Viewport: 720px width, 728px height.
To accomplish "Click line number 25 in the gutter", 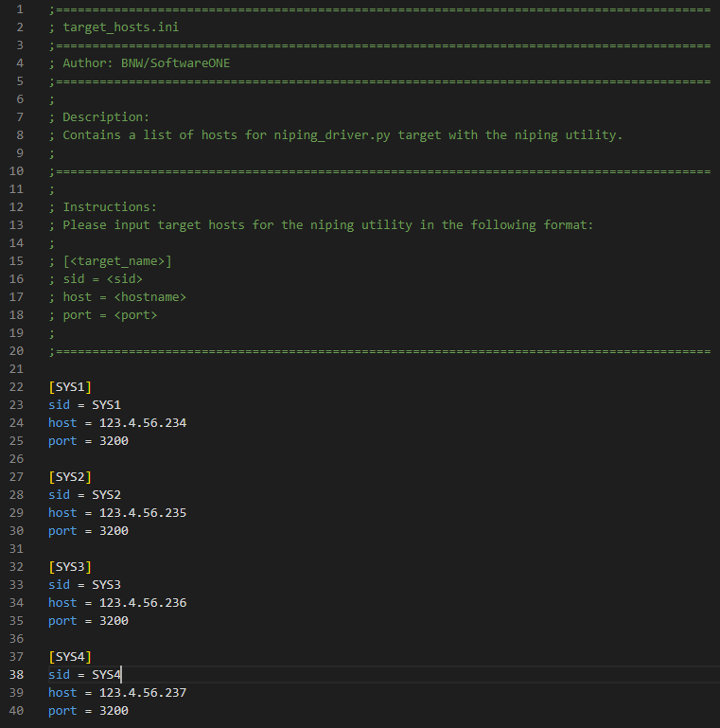I will pos(15,458).
